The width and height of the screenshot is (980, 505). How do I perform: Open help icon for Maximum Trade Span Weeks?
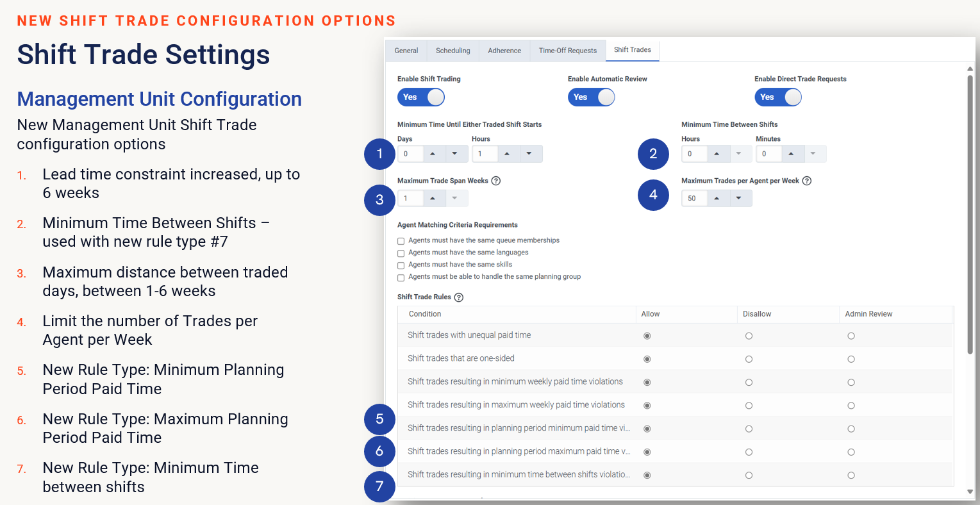495,181
